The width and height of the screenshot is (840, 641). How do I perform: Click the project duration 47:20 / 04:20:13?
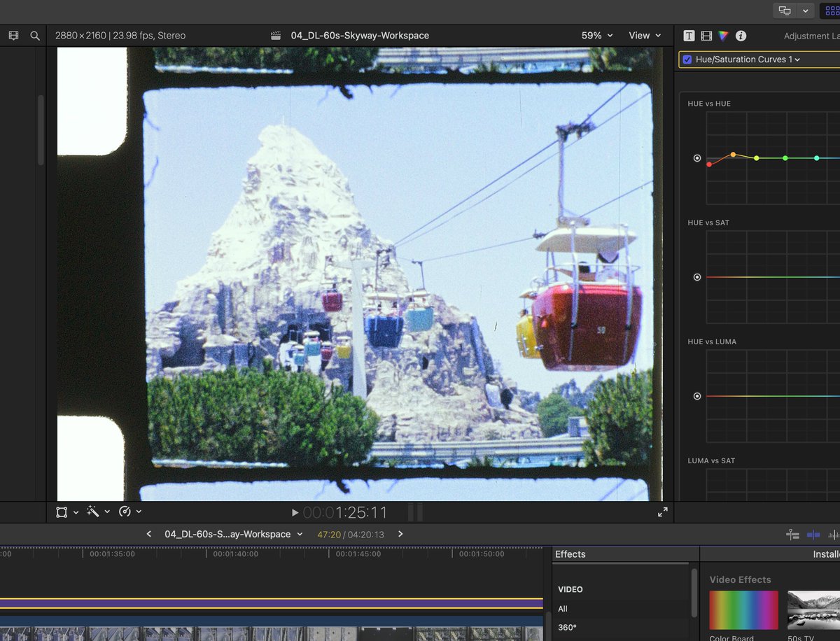click(x=351, y=534)
